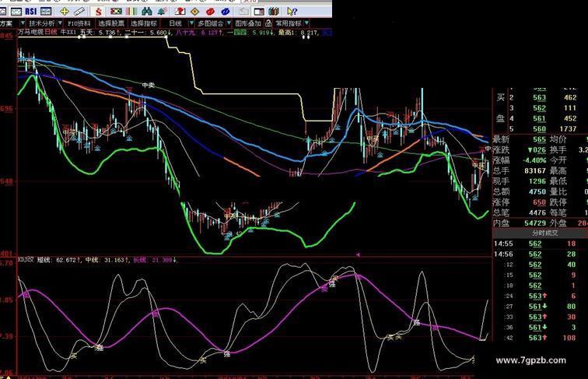Screen dimensions: 588x379
Task: Click the 14:55 trade row
Action: pos(540,244)
